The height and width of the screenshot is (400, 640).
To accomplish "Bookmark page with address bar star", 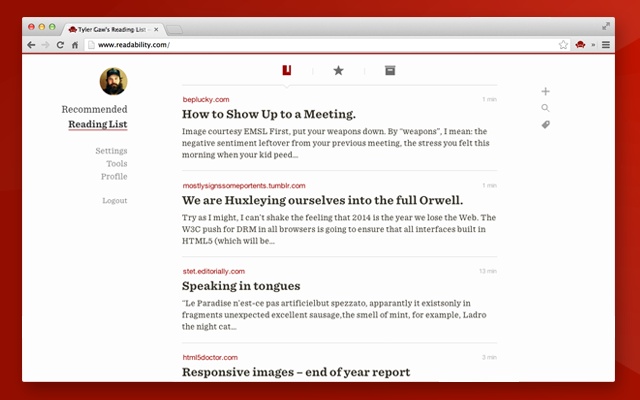I will 563,45.
